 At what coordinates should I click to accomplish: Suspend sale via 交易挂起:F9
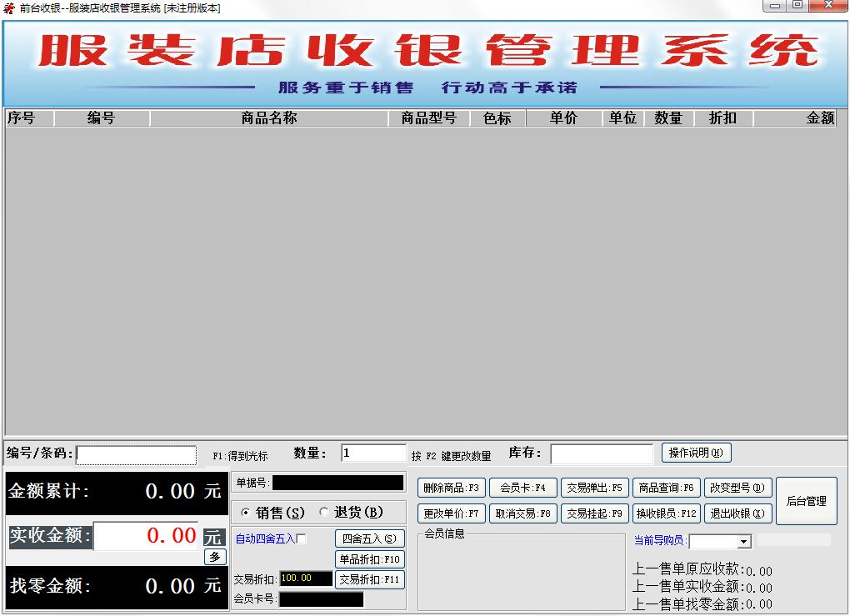click(594, 513)
